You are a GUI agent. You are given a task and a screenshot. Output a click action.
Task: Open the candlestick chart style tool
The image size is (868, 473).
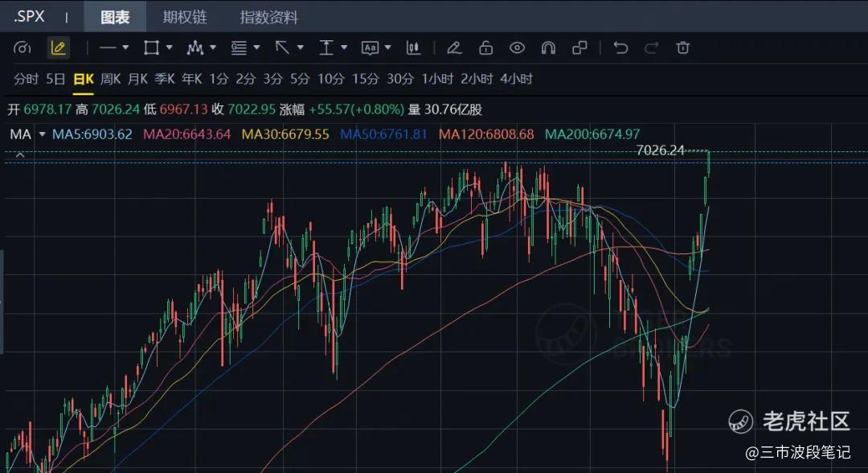(x=413, y=48)
